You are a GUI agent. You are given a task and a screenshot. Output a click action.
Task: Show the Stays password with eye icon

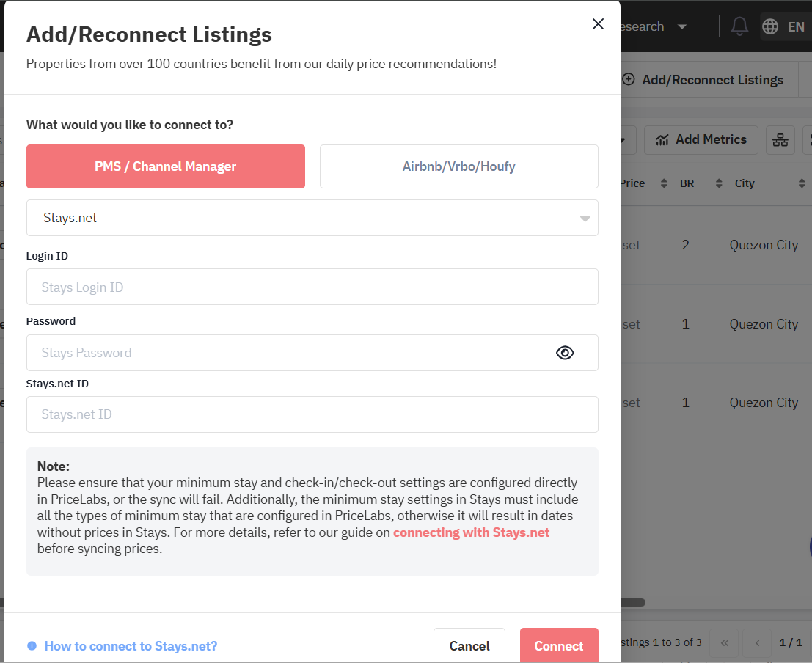coord(564,353)
